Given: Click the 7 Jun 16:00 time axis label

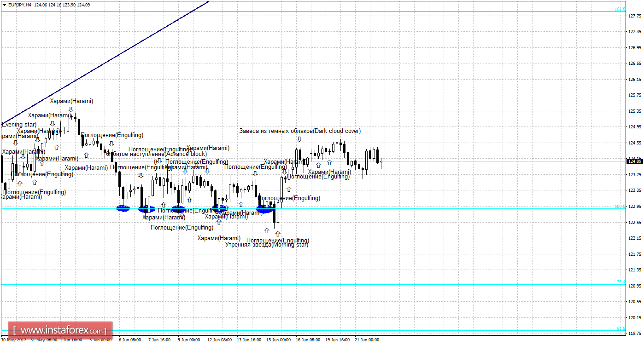Looking at the screenshot, I should coord(159,340).
